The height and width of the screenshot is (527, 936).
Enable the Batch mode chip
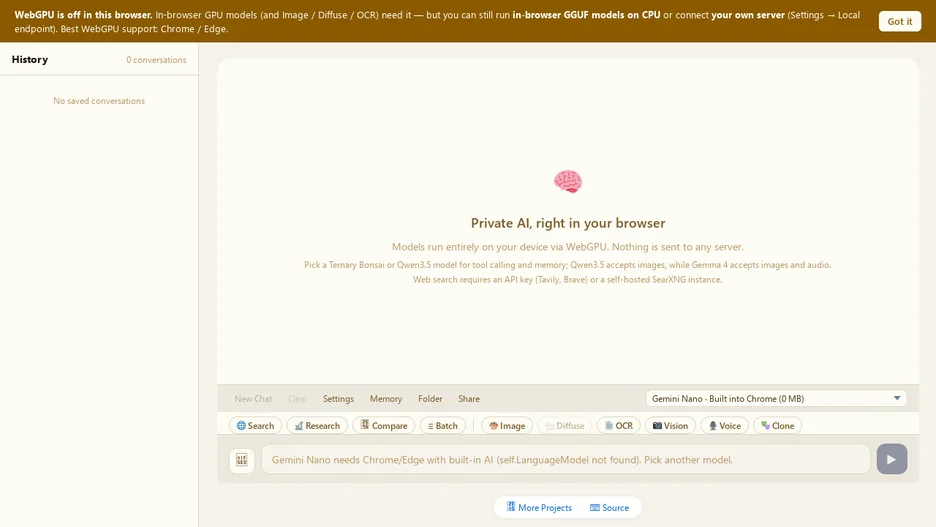point(442,426)
